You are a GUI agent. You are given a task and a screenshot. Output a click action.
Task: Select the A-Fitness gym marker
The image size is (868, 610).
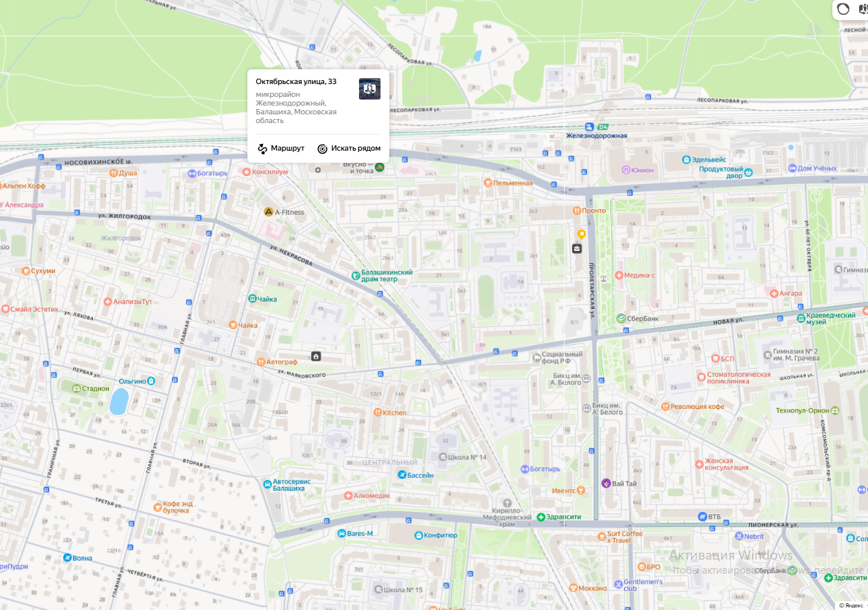268,212
